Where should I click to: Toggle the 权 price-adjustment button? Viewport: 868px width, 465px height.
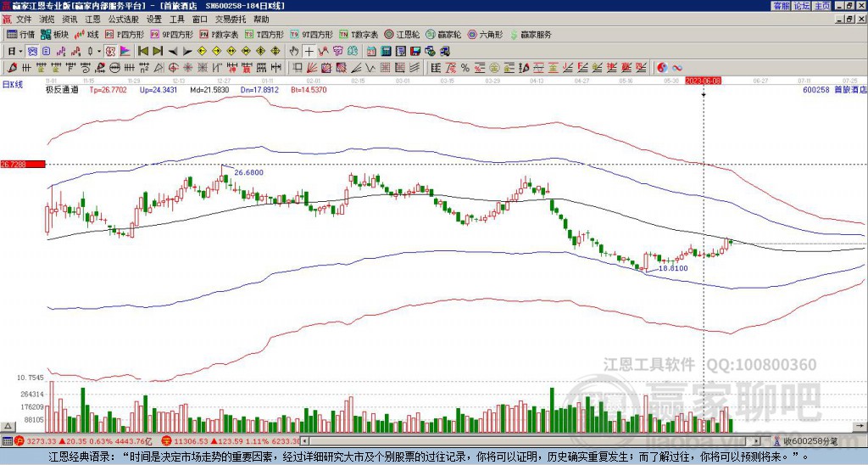click(x=110, y=51)
